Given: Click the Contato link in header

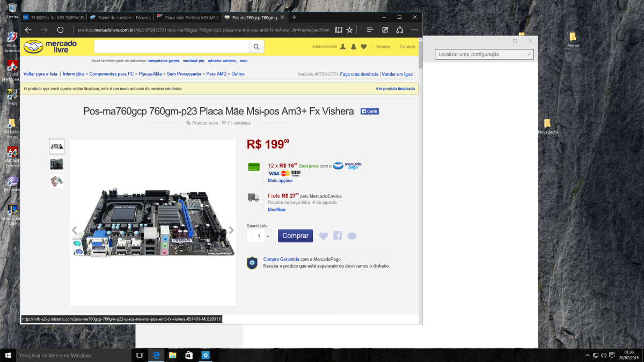Looking at the screenshot, I should (x=407, y=47).
